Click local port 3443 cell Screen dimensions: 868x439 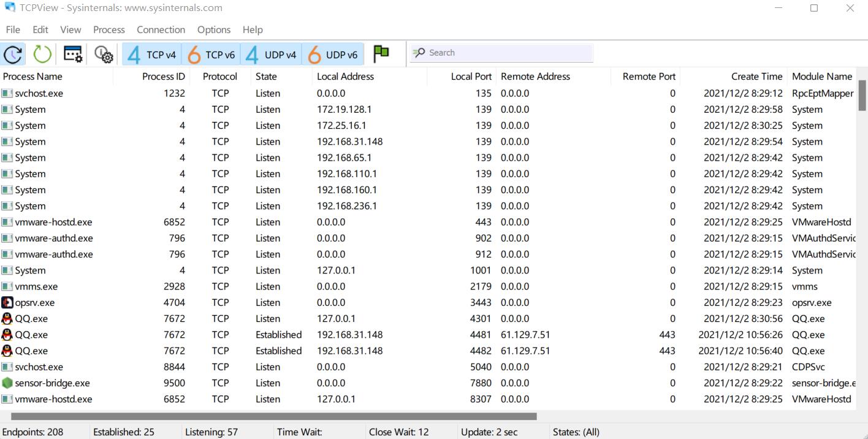click(481, 302)
